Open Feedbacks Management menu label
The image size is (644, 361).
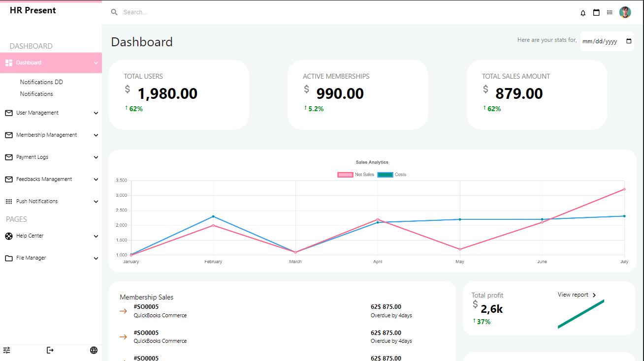tap(44, 180)
